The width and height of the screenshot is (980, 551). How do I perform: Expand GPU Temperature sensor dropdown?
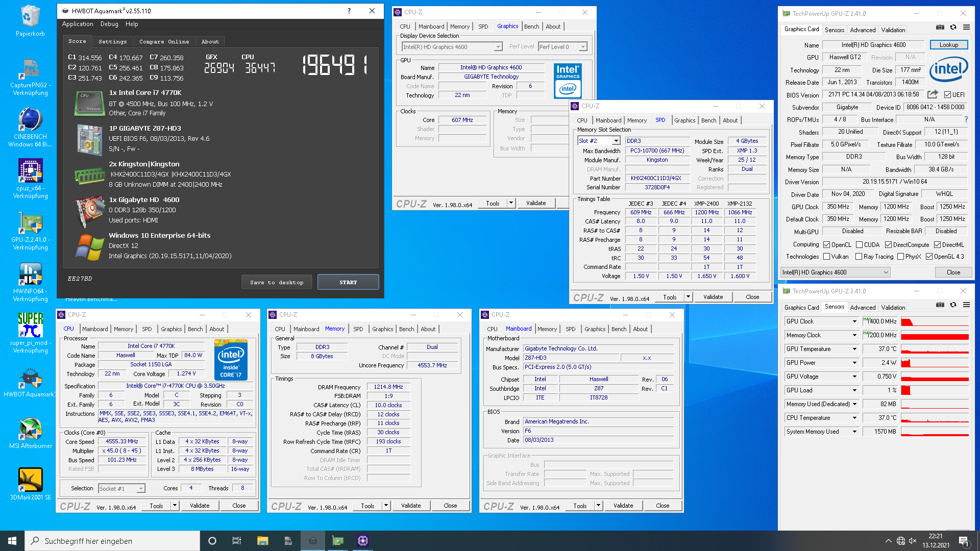[854, 349]
